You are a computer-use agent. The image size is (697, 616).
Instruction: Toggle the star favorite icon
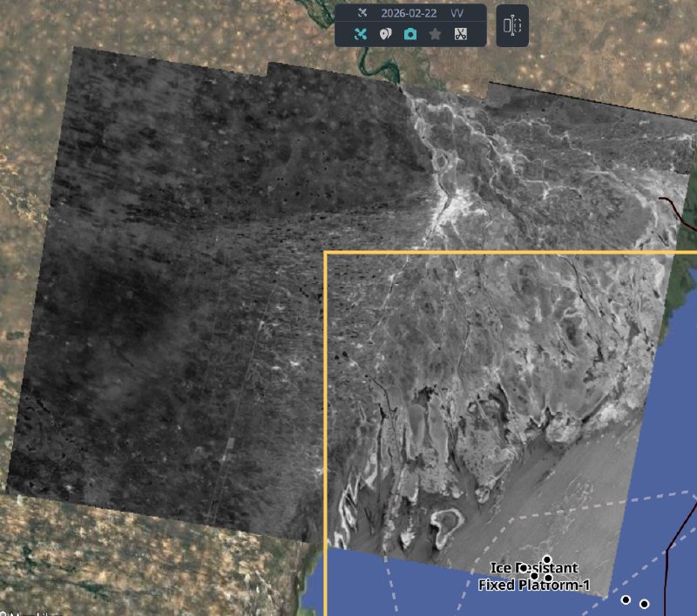point(436,35)
